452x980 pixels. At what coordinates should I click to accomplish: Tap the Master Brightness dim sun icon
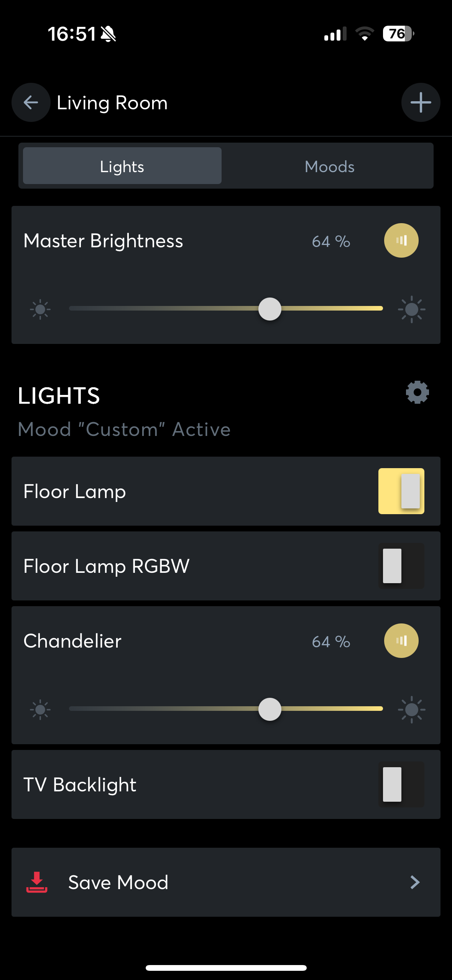click(40, 309)
